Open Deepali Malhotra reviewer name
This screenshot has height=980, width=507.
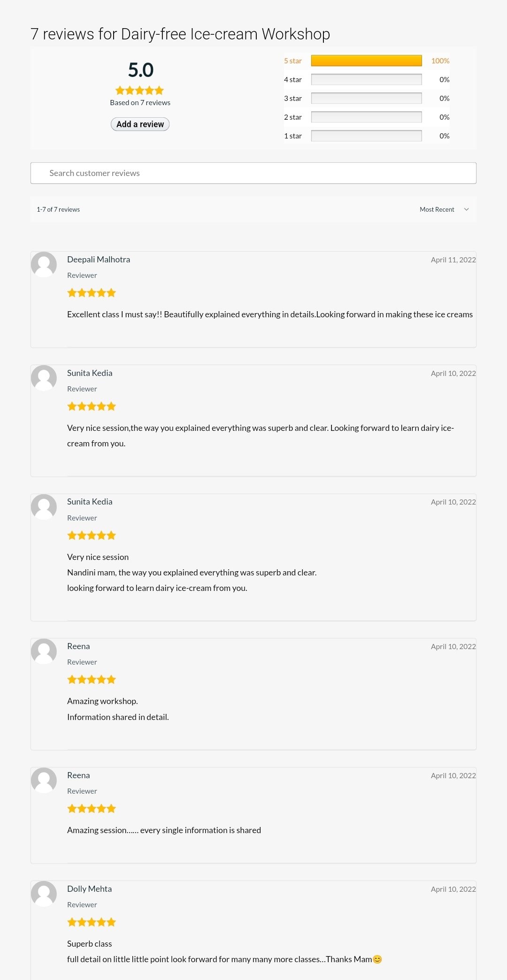99,260
